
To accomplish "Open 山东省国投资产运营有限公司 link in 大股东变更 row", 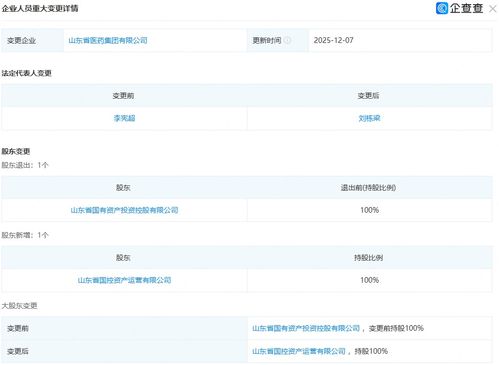I will coord(299,351).
